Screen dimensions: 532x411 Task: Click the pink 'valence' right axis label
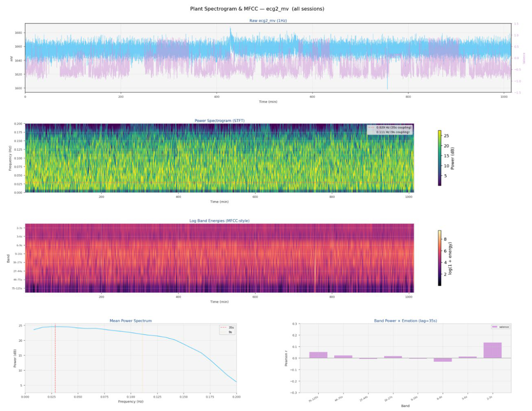[524, 58]
